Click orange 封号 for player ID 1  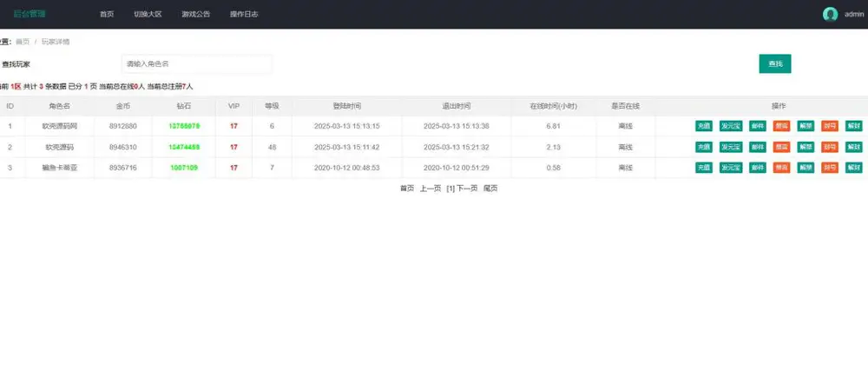point(830,126)
